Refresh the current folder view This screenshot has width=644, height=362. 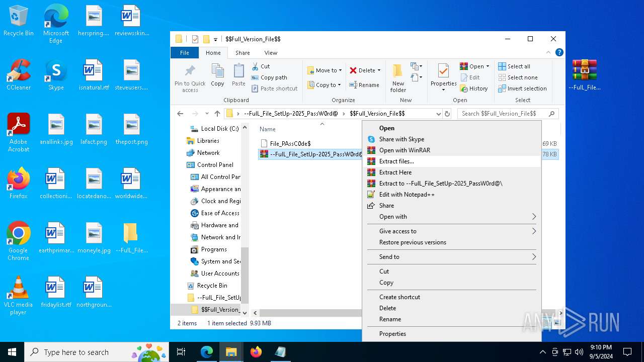pyautogui.click(x=447, y=114)
